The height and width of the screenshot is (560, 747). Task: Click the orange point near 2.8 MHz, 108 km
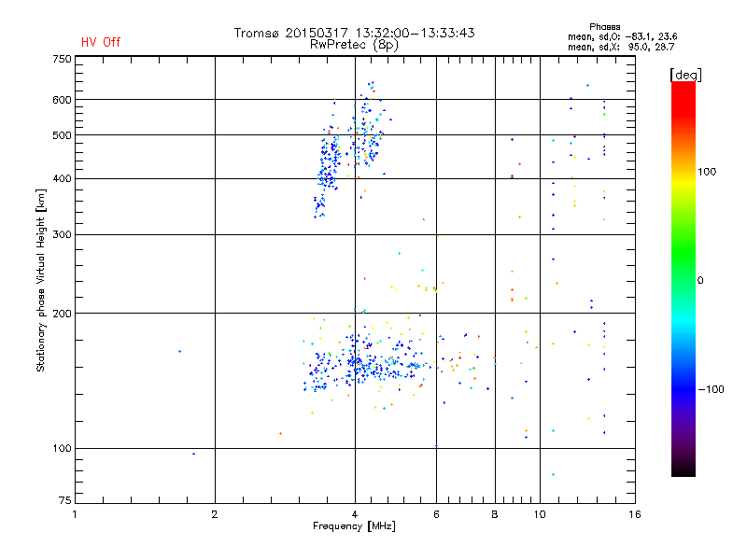click(x=281, y=433)
